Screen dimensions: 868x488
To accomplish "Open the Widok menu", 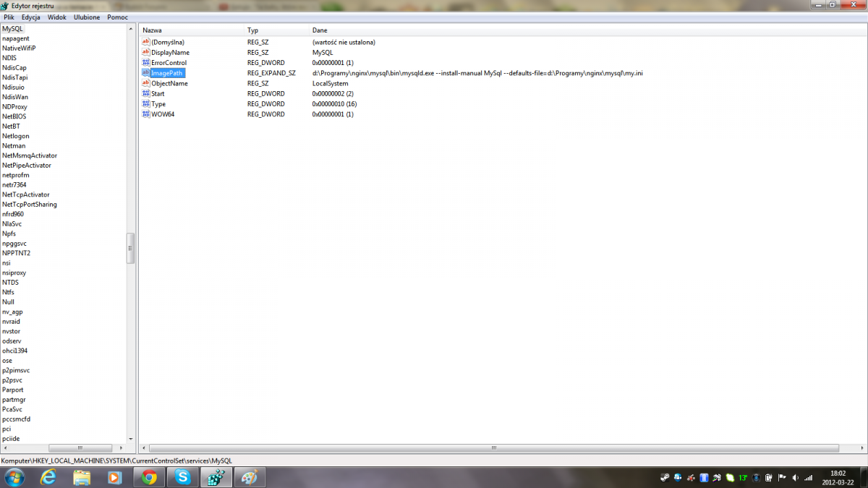I will tap(56, 17).
